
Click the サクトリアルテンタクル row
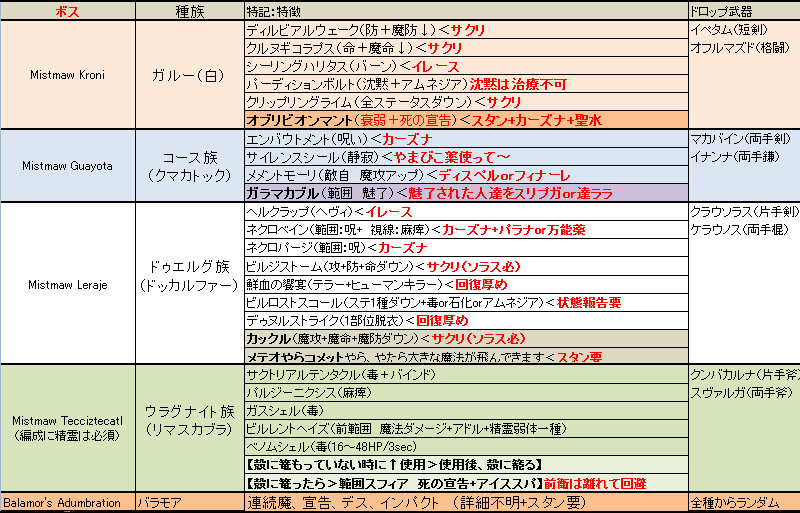pos(466,374)
